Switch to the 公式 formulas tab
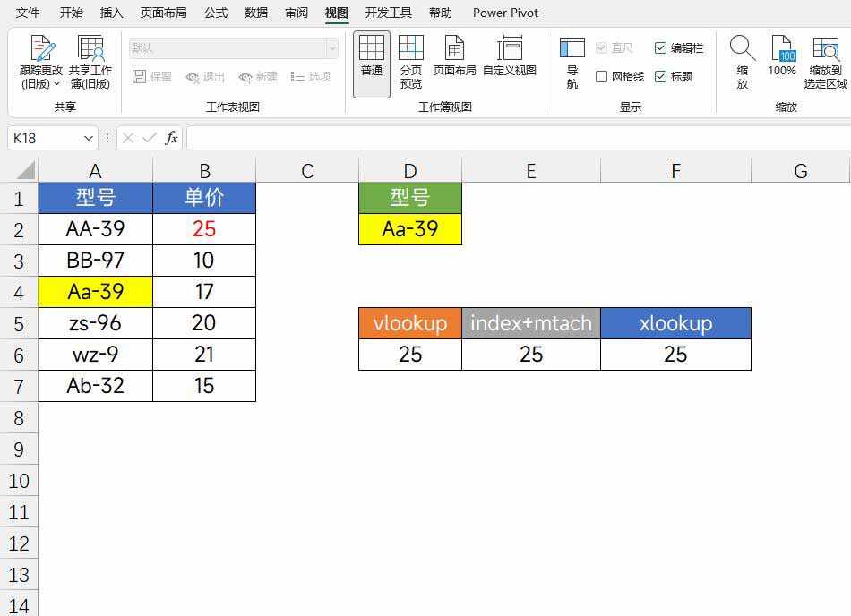 coord(215,13)
